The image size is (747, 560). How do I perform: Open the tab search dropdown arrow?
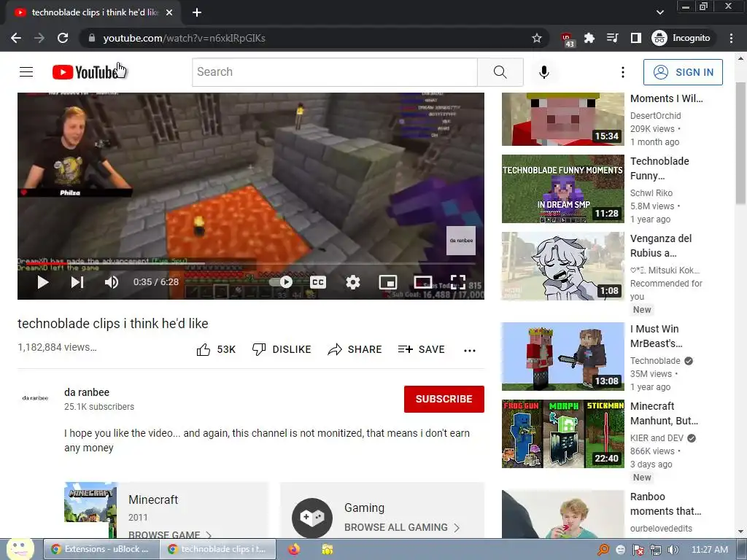coord(659,12)
